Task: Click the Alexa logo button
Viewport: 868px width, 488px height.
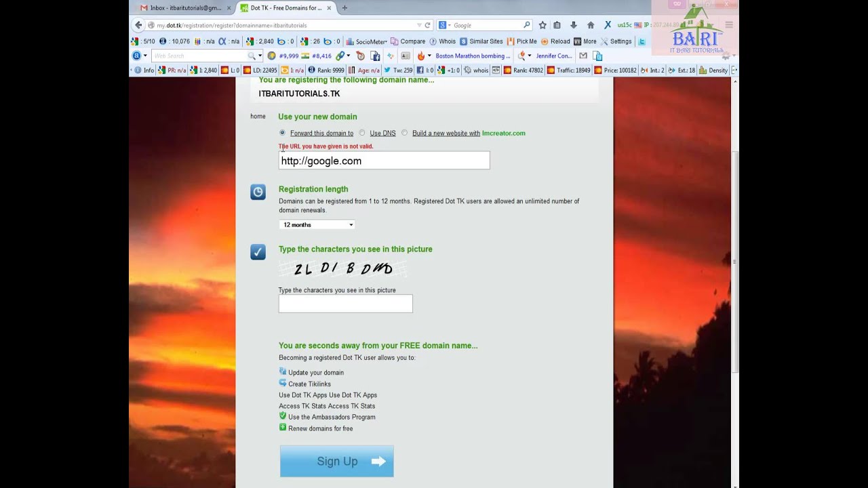Action: click(x=136, y=56)
